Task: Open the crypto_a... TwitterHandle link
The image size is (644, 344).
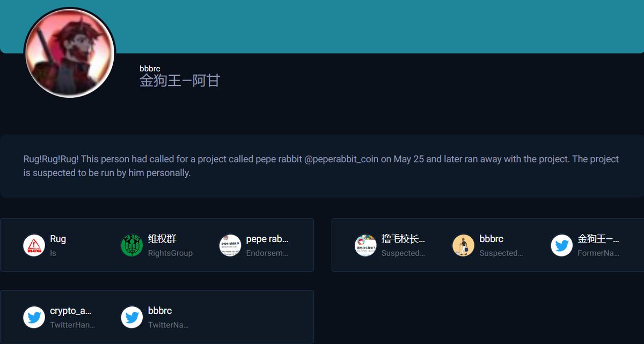Action: point(71,311)
